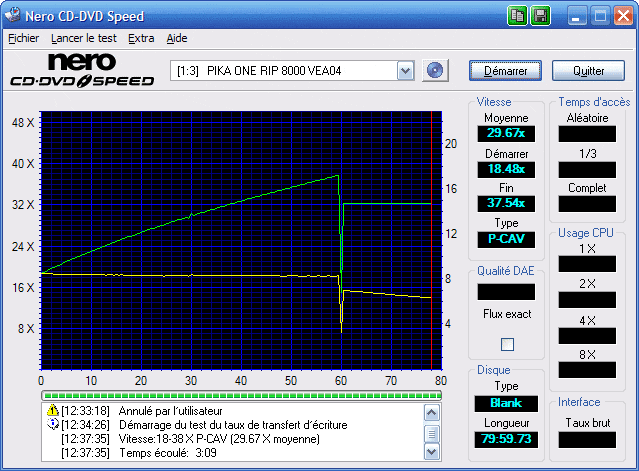Click the red end marker line on graph

click(432, 240)
